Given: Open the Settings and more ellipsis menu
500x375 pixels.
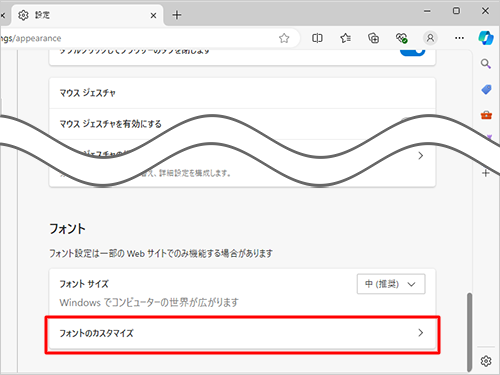Looking at the screenshot, I should click(459, 38).
